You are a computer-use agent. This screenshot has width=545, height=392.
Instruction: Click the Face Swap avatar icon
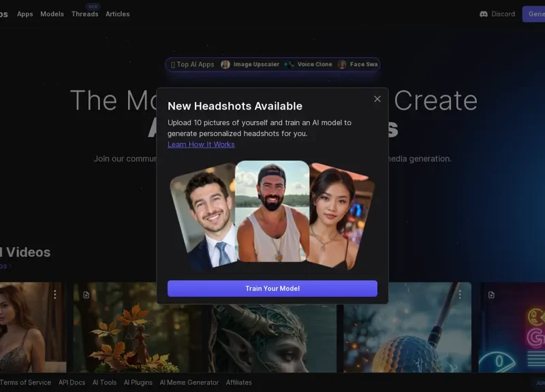coord(342,64)
